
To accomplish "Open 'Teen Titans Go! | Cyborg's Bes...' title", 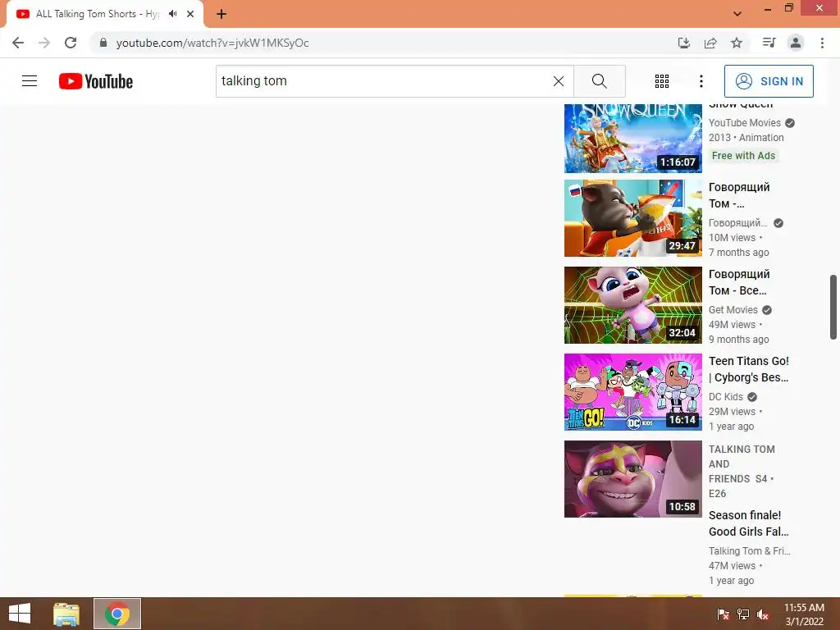I will pos(749,369).
